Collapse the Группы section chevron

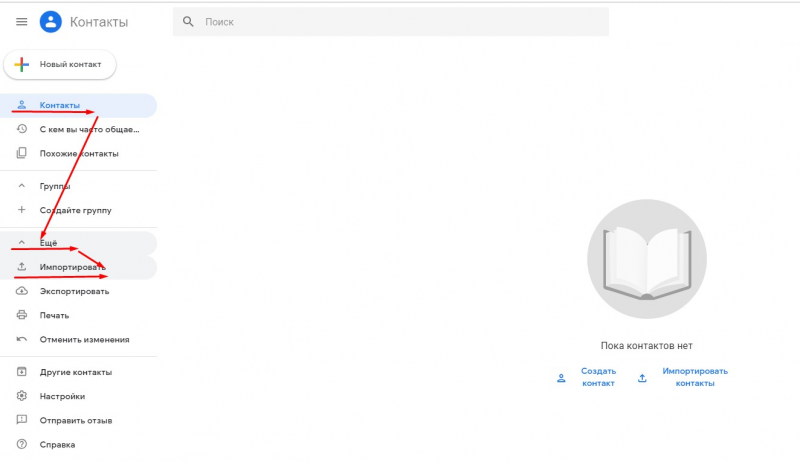pyautogui.click(x=21, y=186)
